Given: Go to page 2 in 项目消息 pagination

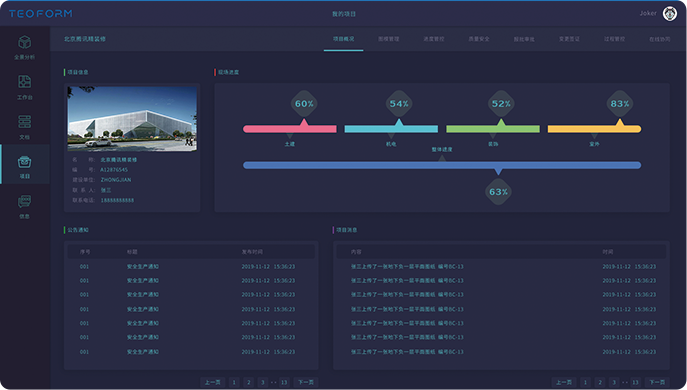Looking at the screenshot, I should point(600,382).
